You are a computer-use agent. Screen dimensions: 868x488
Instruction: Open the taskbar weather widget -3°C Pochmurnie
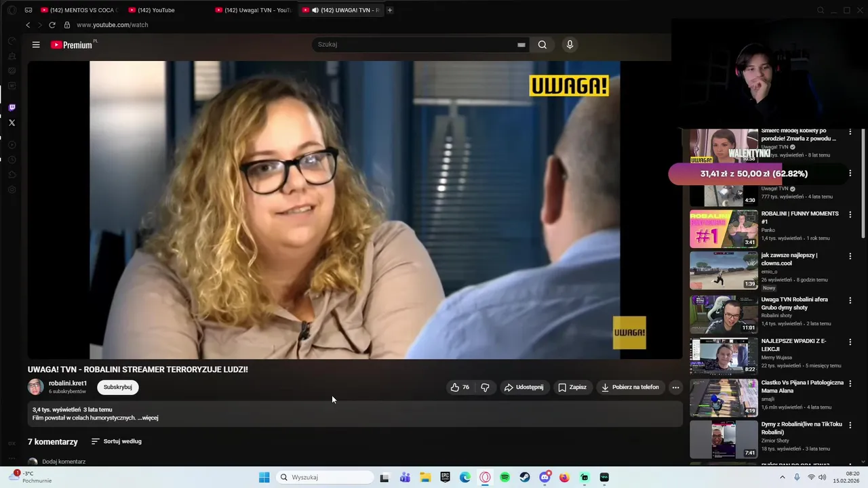31,477
